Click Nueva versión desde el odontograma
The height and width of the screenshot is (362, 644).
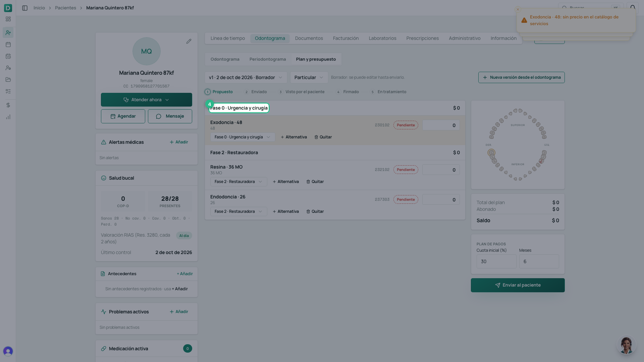click(521, 77)
